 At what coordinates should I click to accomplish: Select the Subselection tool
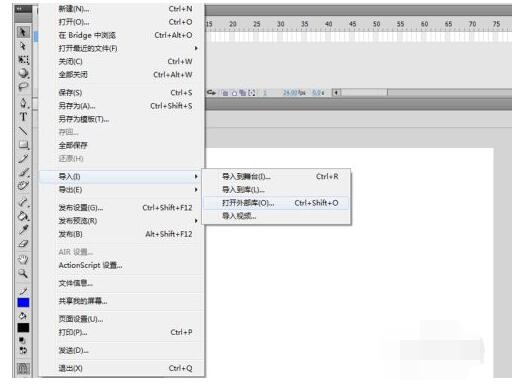point(23,46)
